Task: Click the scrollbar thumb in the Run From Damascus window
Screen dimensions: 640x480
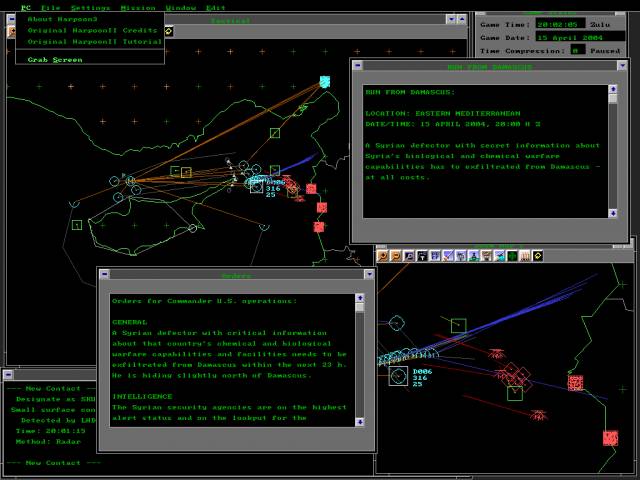Action: pyautogui.click(x=613, y=98)
